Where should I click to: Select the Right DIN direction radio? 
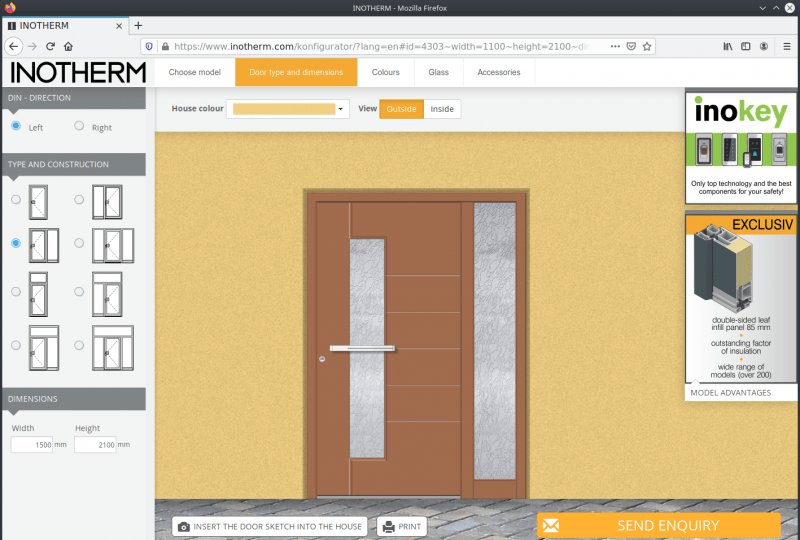tap(79, 126)
